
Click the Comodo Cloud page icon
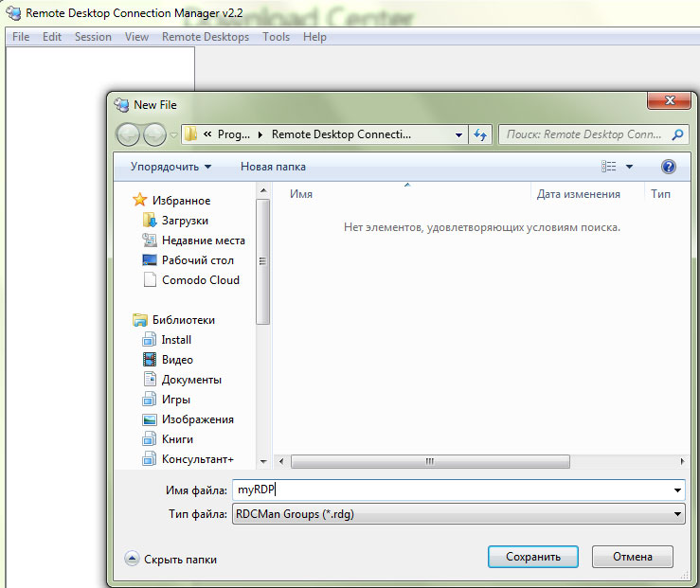[x=150, y=279]
